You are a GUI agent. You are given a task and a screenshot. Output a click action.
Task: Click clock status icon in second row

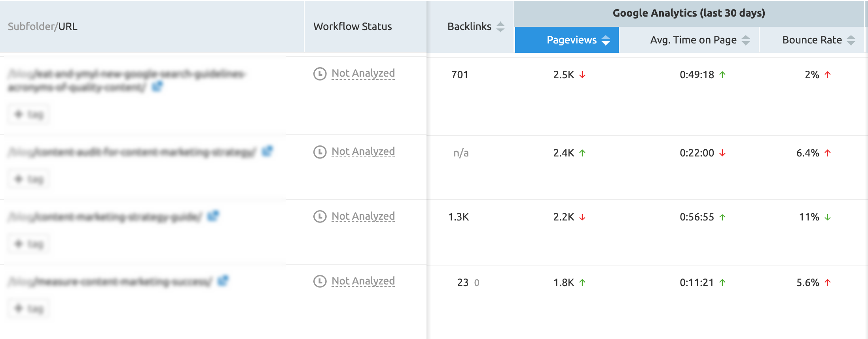click(320, 152)
